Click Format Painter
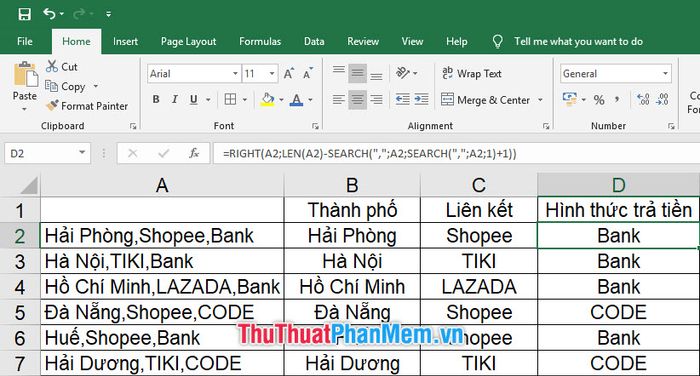700x376 pixels. point(87,106)
